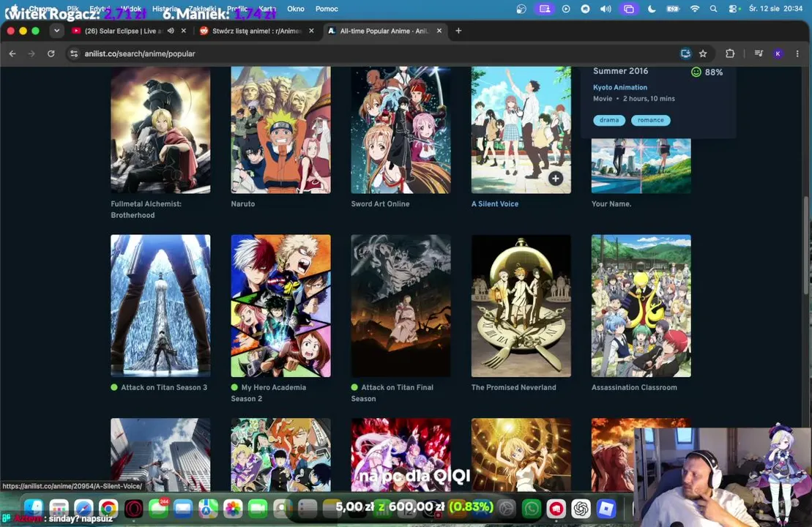Close the All-time Popular Anime tab

click(x=439, y=31)
